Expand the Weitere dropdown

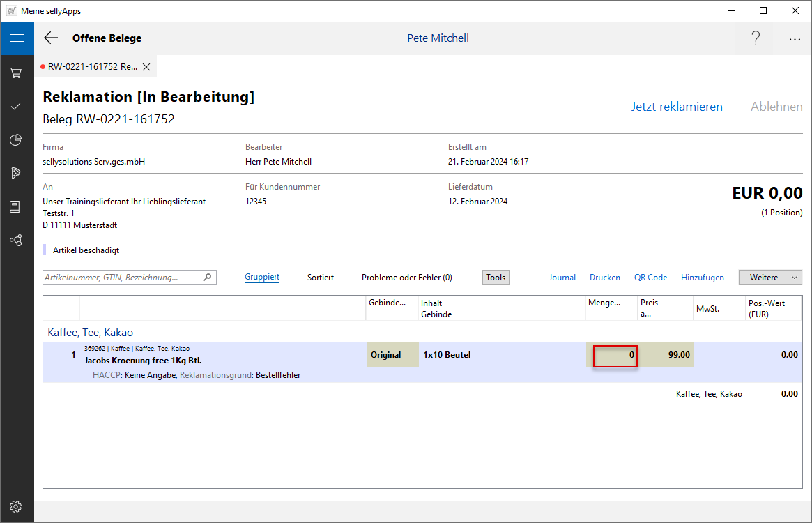coord(770,278)
